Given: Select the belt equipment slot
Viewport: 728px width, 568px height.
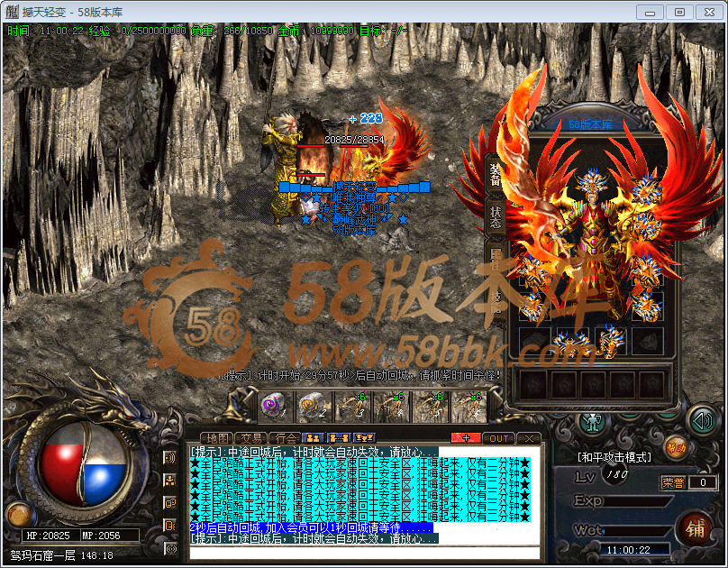Looking at the screenshot, I should coord(572,342).
